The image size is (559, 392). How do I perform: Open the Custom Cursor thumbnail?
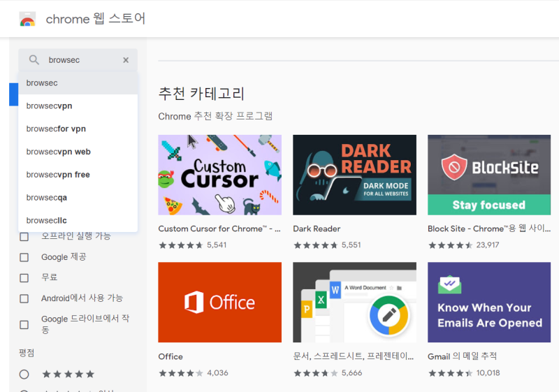tap(219, 175)
